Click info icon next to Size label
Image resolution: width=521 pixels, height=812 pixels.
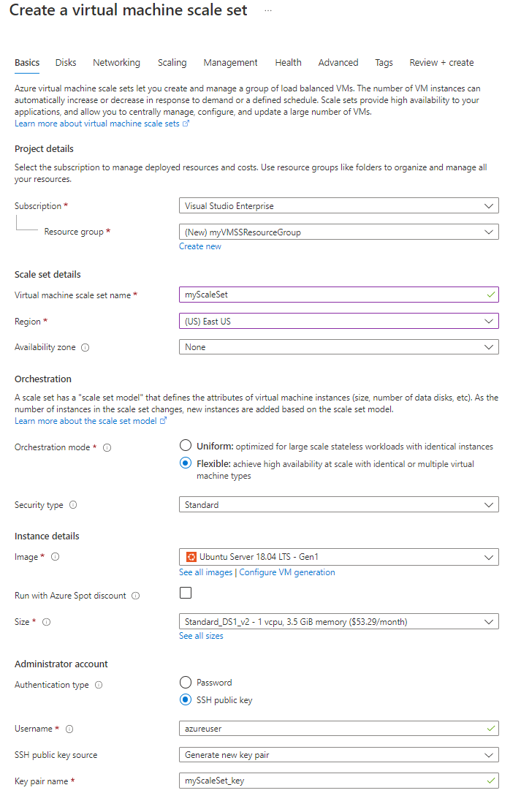tap(47, 622)
